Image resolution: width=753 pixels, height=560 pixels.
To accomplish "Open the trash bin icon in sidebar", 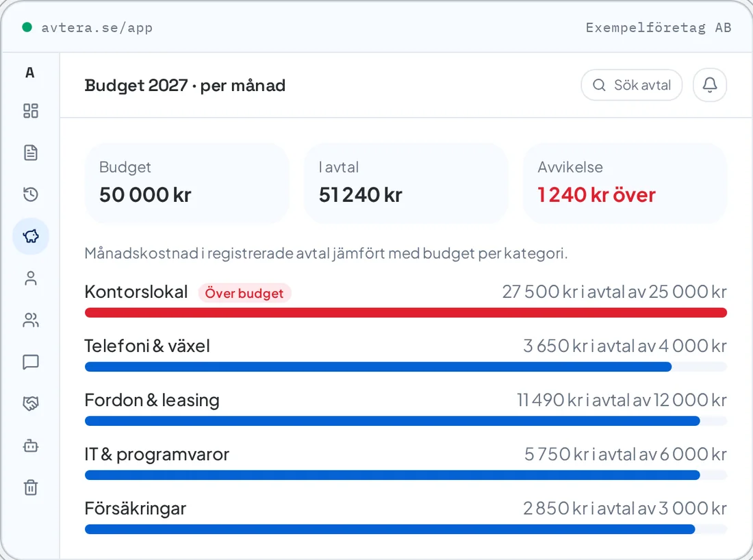I will [31, 487].
